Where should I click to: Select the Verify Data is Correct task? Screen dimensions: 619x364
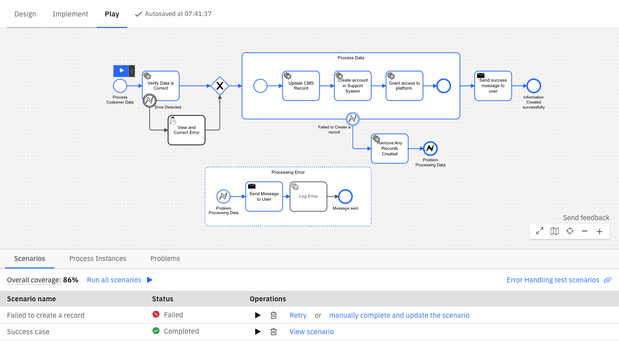tap(160, 86)
